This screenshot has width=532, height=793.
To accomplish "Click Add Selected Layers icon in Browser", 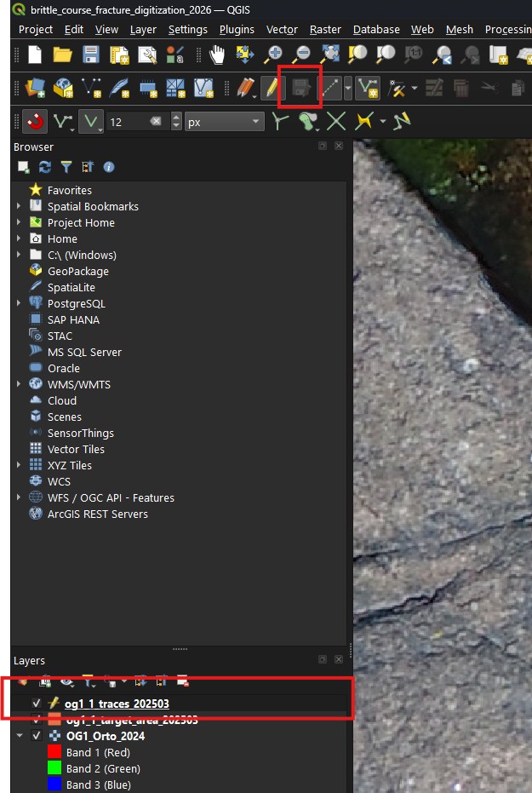I will pyautogui.click(x=23, y=167).
